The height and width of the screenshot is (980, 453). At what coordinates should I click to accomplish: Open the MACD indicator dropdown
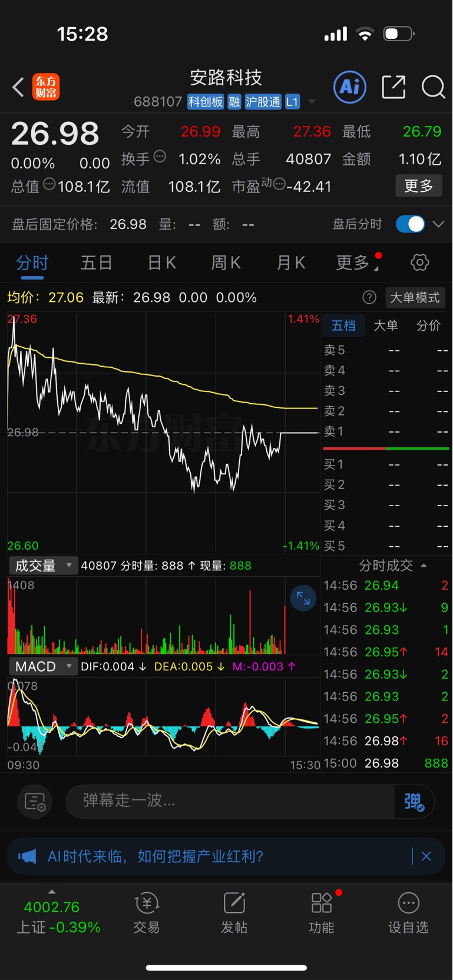[43, 666]
